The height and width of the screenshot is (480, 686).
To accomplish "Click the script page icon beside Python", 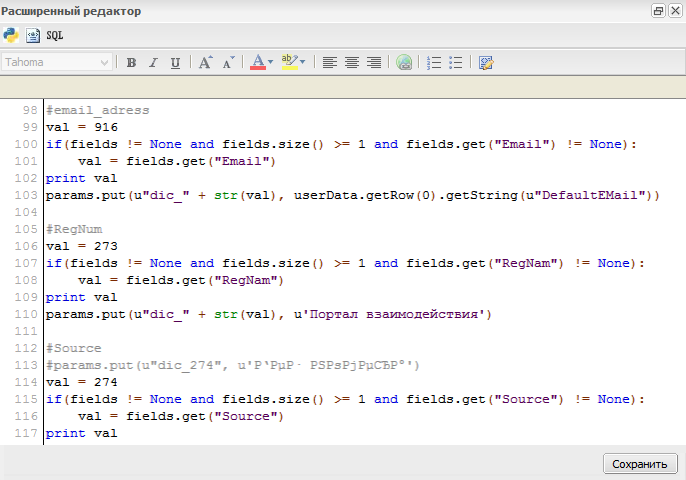I will click(x=33, y=35).
